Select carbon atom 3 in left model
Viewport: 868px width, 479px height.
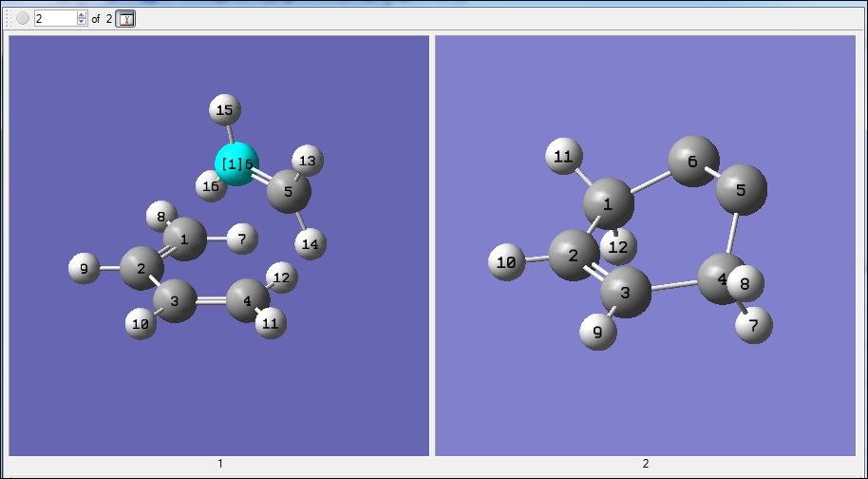coord(175,300)
